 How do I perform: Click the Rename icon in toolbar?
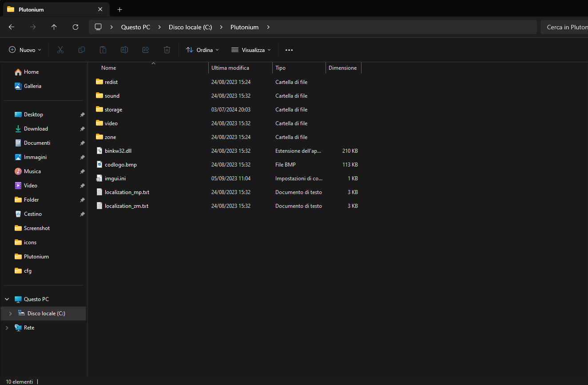pos(124,50)
